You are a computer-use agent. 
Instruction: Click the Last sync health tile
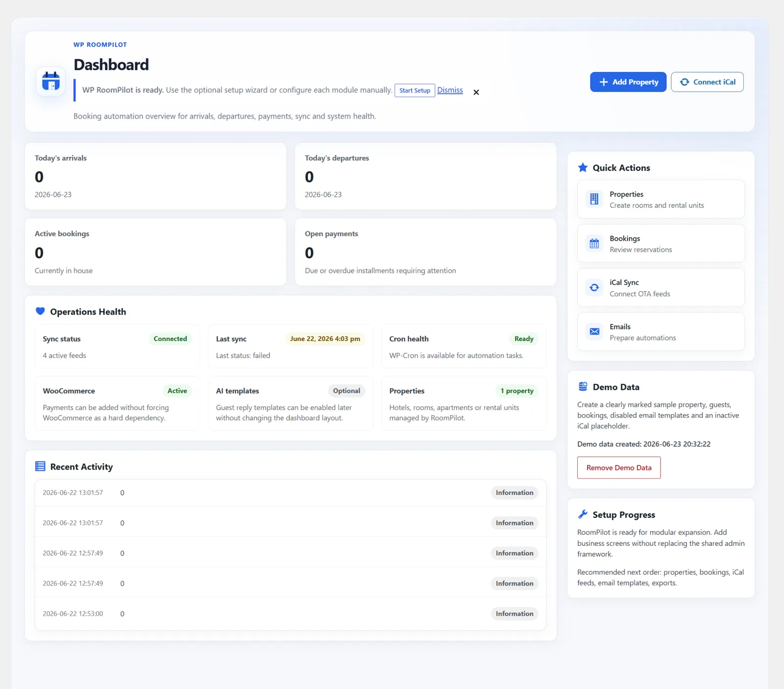coord(291,346)
